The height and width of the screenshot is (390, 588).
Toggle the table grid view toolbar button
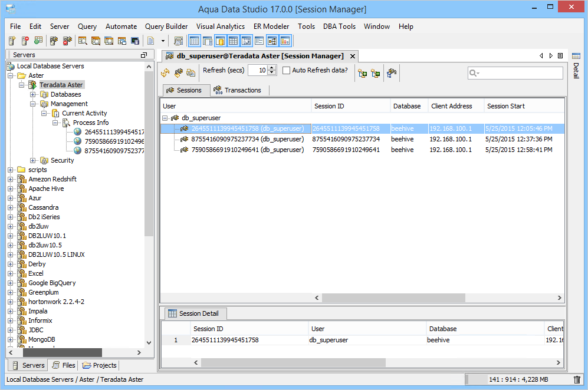point(233,41)
